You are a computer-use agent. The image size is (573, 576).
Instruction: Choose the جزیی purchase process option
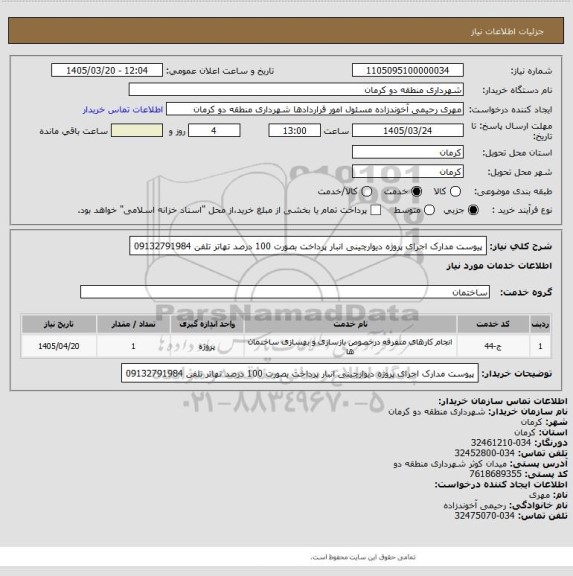click(x=473, y=210)
